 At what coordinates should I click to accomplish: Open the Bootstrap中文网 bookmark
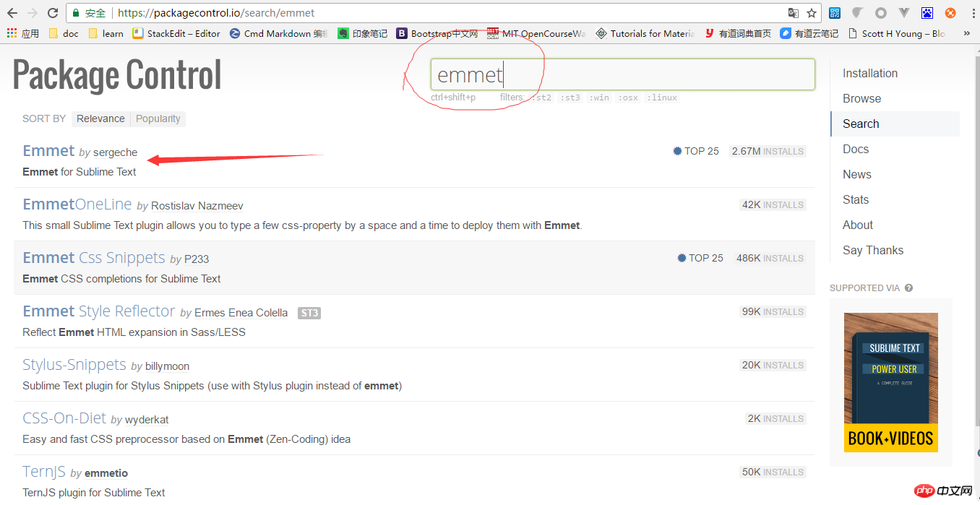[x=437, y=33]
